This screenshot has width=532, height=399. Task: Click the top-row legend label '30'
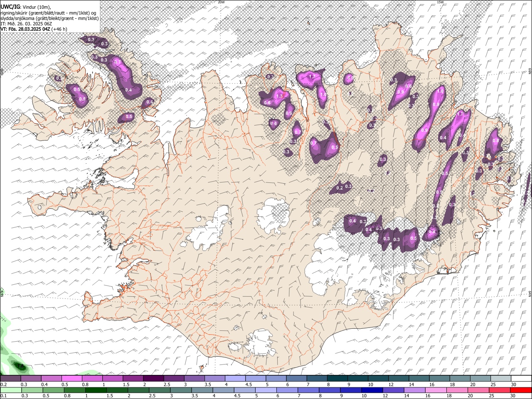[514, 384]
